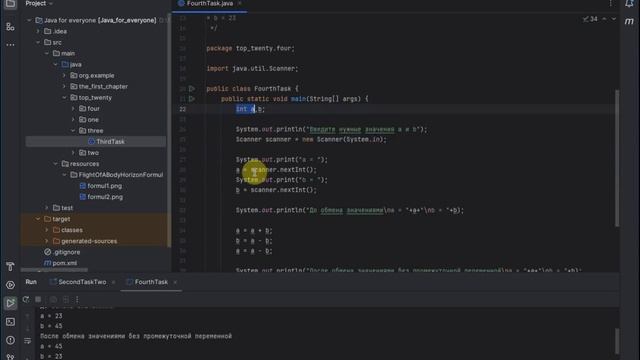Toggle soft-wrap in the console gutter
This screenshot has height=360, width=640.
pos(27,340)
